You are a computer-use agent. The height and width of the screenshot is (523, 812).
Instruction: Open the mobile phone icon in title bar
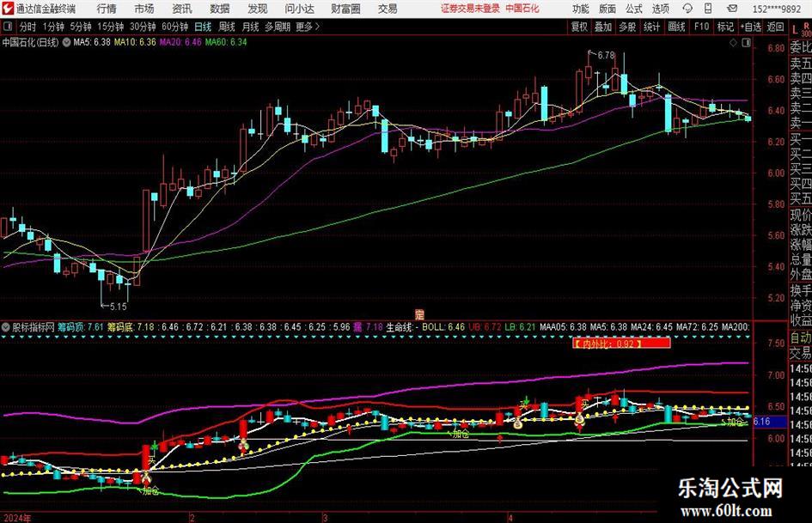(708, 9)
